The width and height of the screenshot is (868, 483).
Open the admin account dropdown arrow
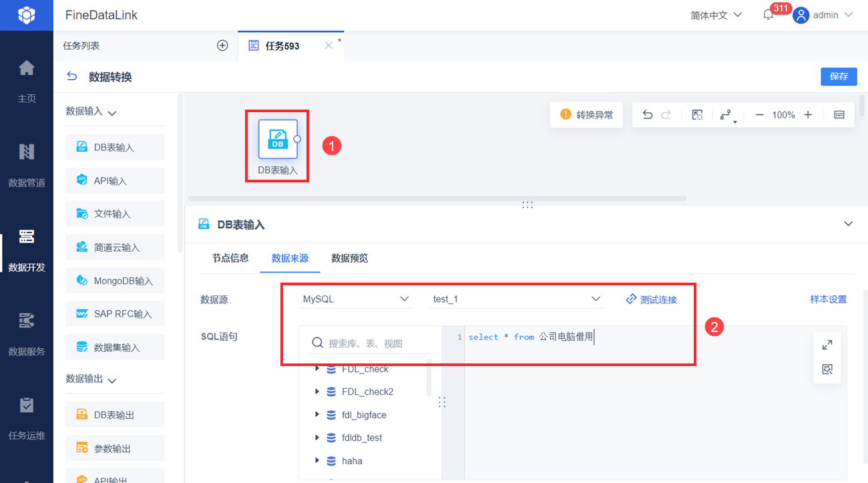849,15
